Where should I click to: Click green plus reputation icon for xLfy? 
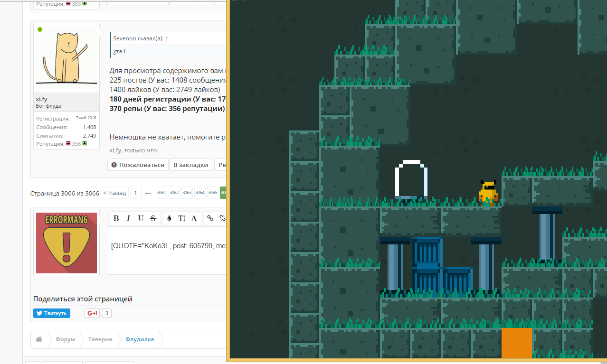tap(85, 143)
